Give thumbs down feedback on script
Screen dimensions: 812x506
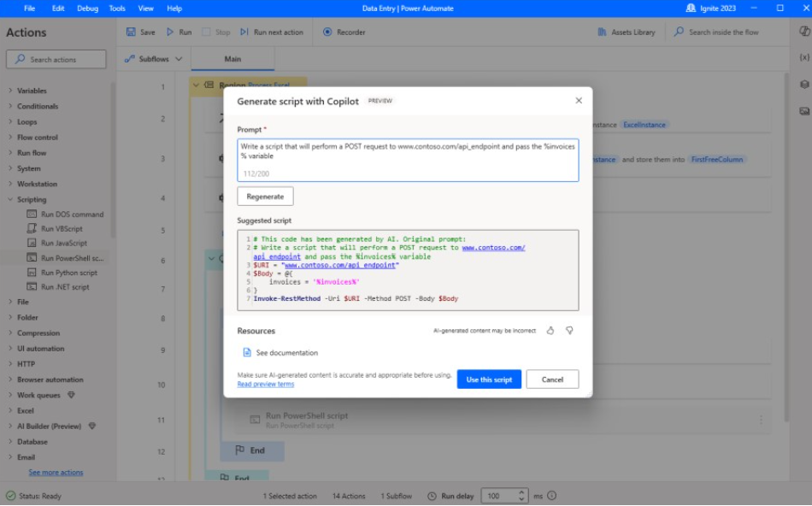tap(569, 331)
